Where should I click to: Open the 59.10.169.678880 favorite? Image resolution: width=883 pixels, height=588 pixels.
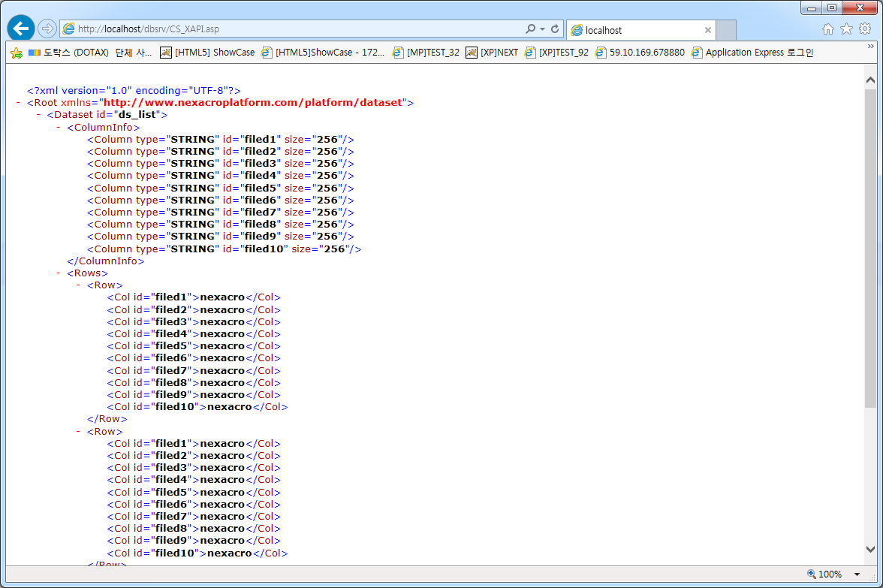tap(640, 53)
